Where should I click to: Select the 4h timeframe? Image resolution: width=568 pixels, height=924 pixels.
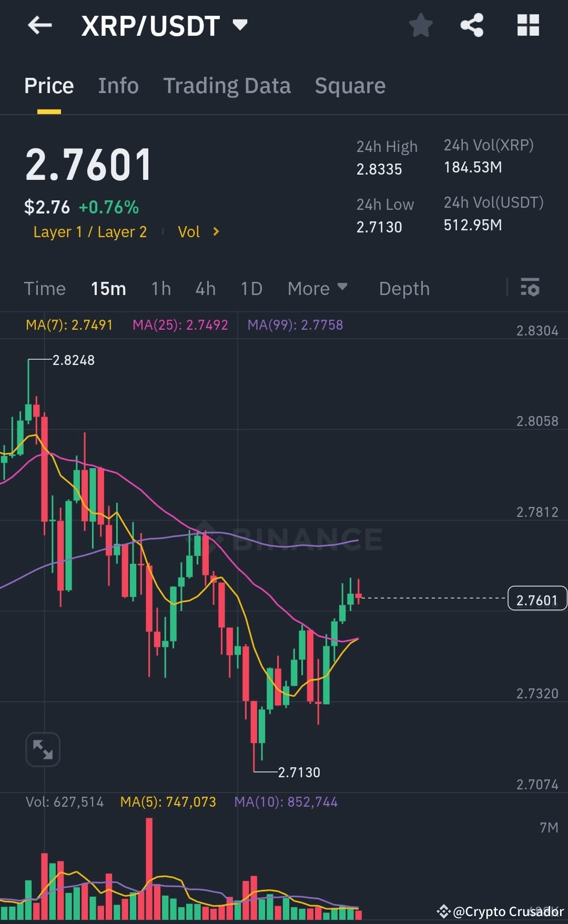point(205,288)
